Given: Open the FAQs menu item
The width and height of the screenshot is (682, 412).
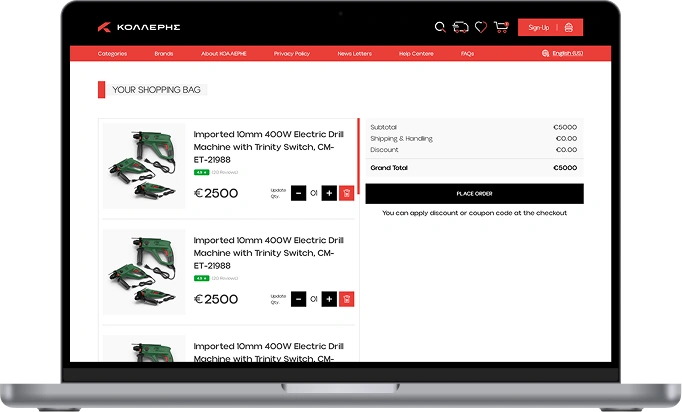Looking at the screenshot, I should [x=467, y=54].
